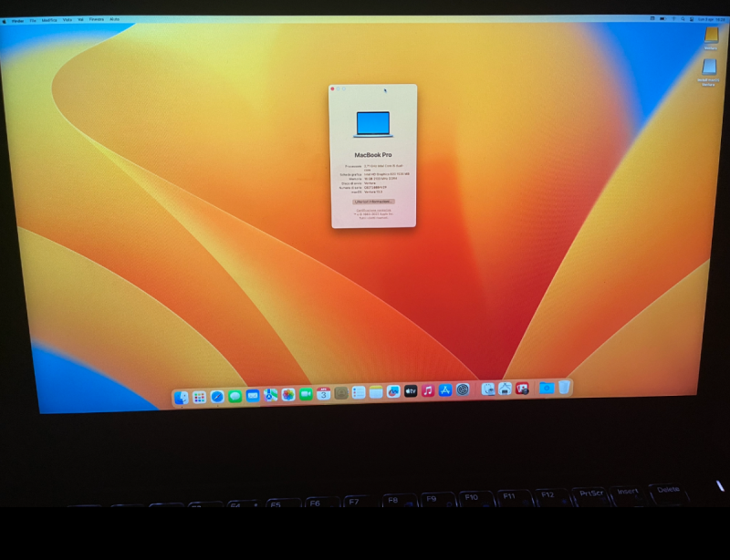Screen dimensions: 730x560
Task: Click the MacBook Pro laptop image
Action: coord(373,124)
